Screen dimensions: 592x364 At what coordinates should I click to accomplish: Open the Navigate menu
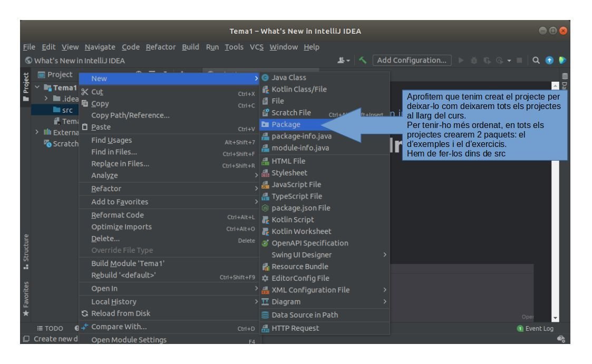click(x=100, y=47)
